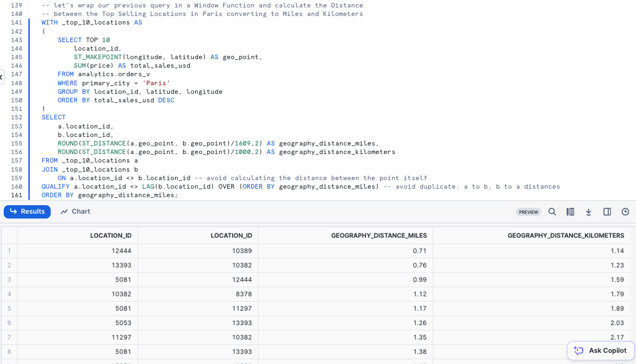Image resolution: width=636 pixels, height=364 pixels.
Task: Select the Results tab
Action: pos(27,212)
